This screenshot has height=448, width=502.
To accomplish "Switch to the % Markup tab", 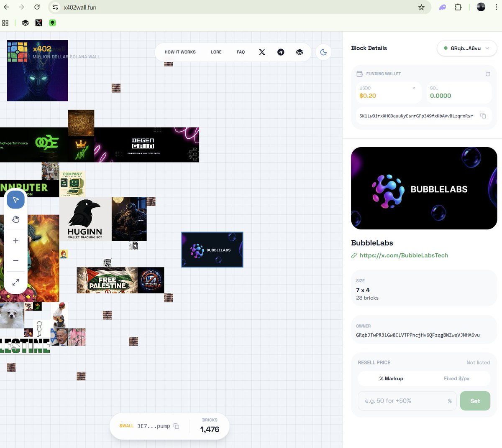I will pyautogui.click(x=391, y=379).
